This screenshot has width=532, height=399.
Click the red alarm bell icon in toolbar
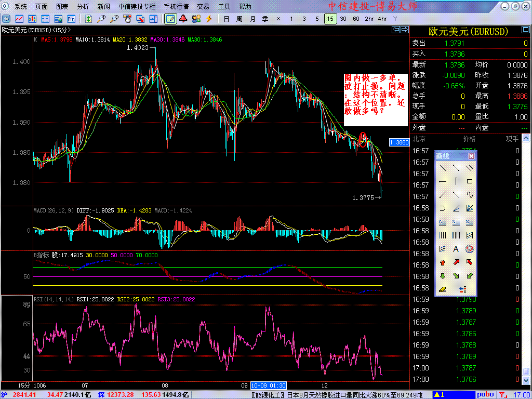point(183,19)
